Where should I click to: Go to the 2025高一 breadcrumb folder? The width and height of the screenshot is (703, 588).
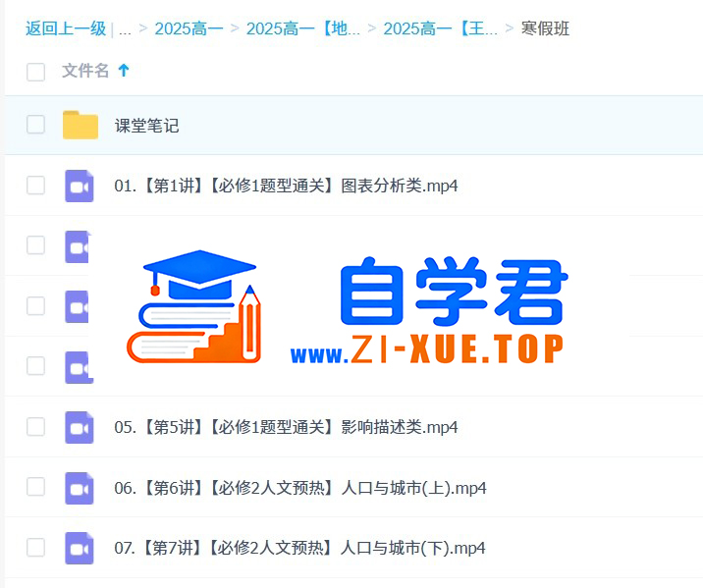(x=189, y=28)
